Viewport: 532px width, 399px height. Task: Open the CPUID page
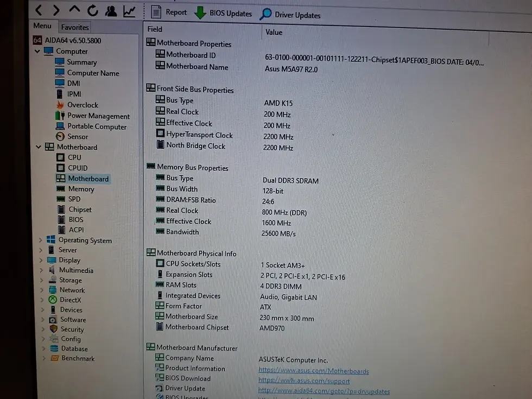(72, 168)
